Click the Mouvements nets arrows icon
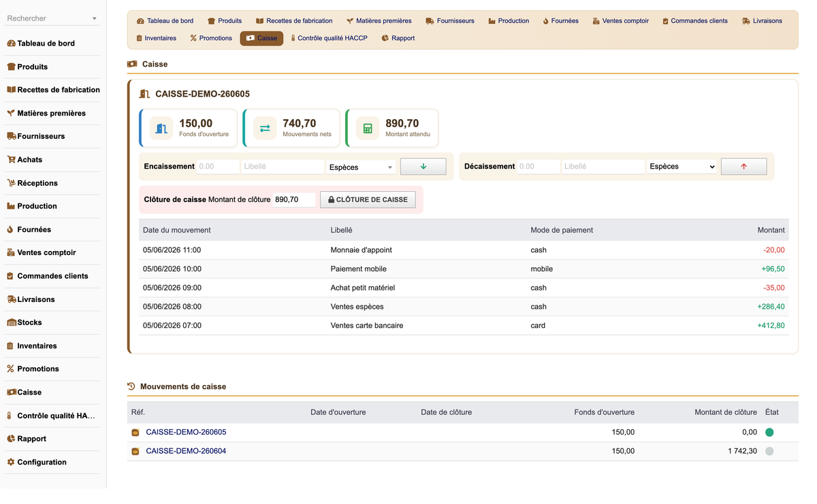This screenshot has height=504, width=817. (x=265, y=129)
